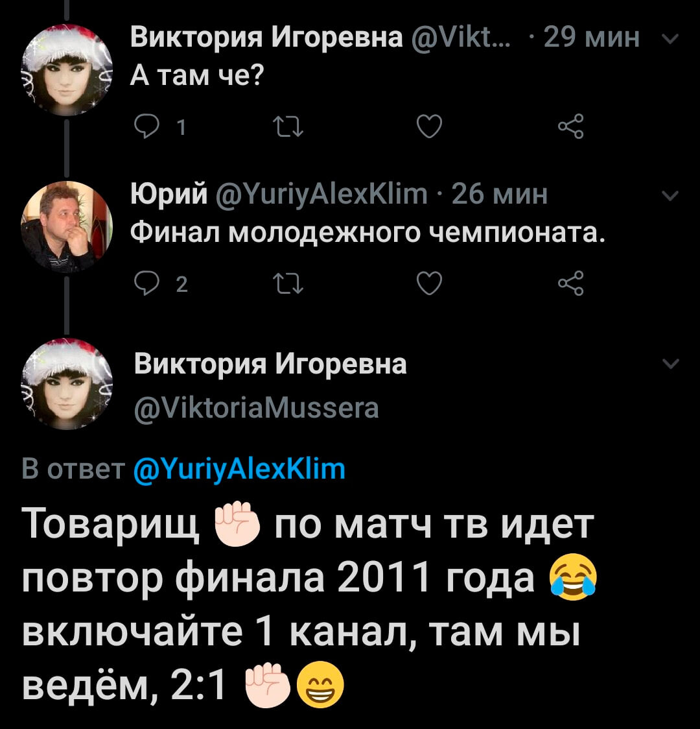Share Юрий's 'Финал молодежного чемпионата' tweet
Screen dimensions: 700x729
point(571,283)
